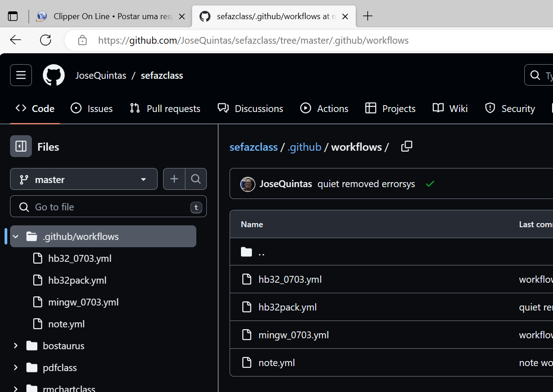553x392 pixels.
Task: Click the add file plus button
Action: pyautogui.click(x=174, y=179)
